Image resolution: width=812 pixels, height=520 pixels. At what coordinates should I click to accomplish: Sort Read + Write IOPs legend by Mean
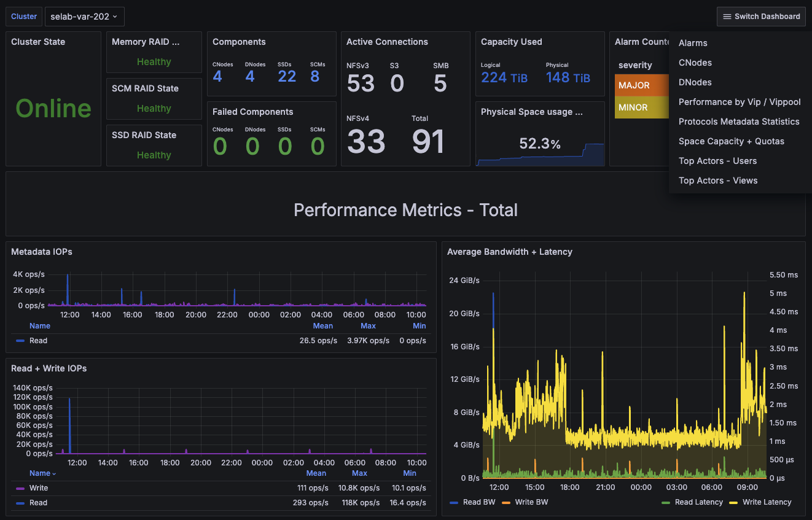click(316, 473)
